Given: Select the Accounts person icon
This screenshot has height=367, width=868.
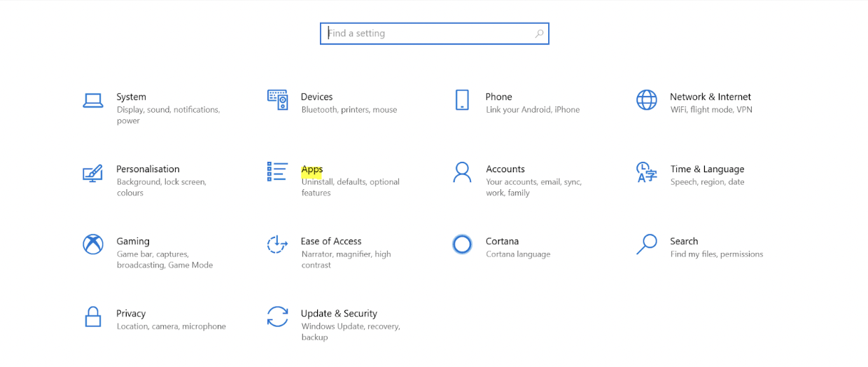Looking at the screenshot, I should point(462,172).
